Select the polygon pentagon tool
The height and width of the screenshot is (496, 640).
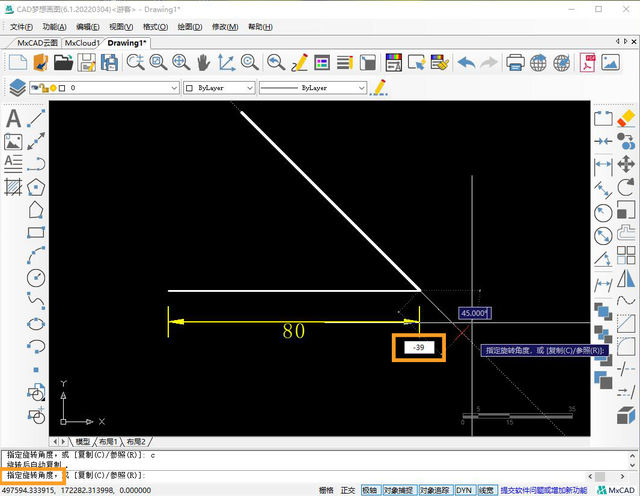coord(36,187)
